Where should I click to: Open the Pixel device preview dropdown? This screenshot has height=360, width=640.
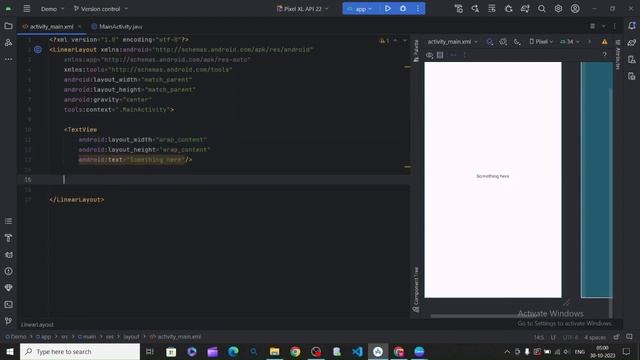(541, 42)
